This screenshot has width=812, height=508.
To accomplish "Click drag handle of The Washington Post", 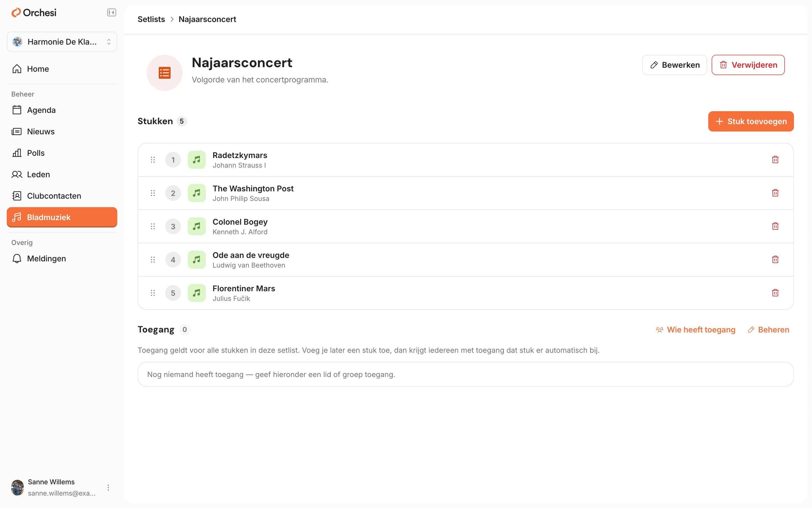I will pyautogui.click(x=153, y=193).
